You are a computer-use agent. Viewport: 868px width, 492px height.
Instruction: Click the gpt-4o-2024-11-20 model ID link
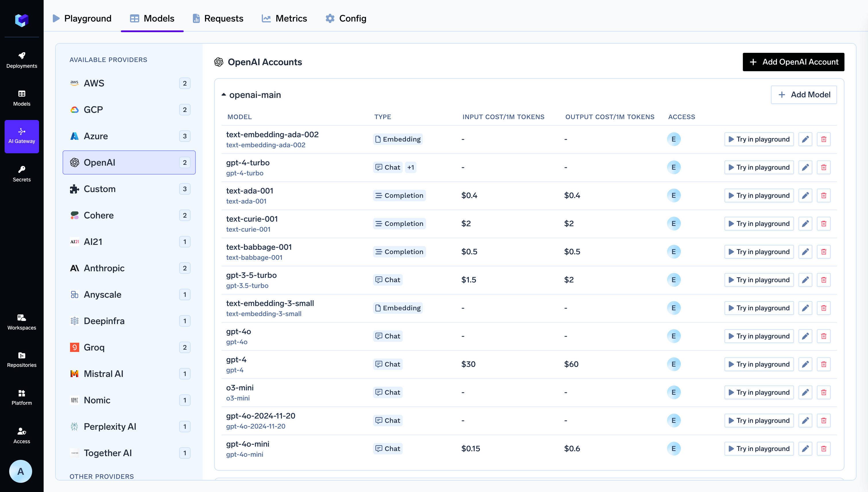256,426
